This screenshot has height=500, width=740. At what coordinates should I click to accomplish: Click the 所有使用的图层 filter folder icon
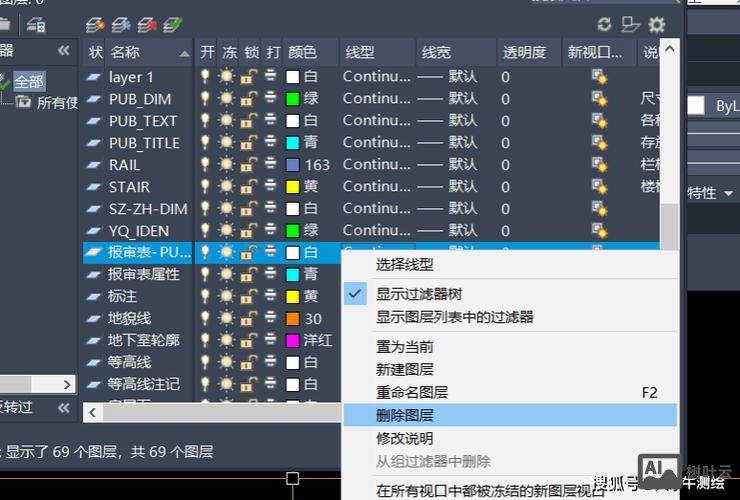[x=23, y=102]
